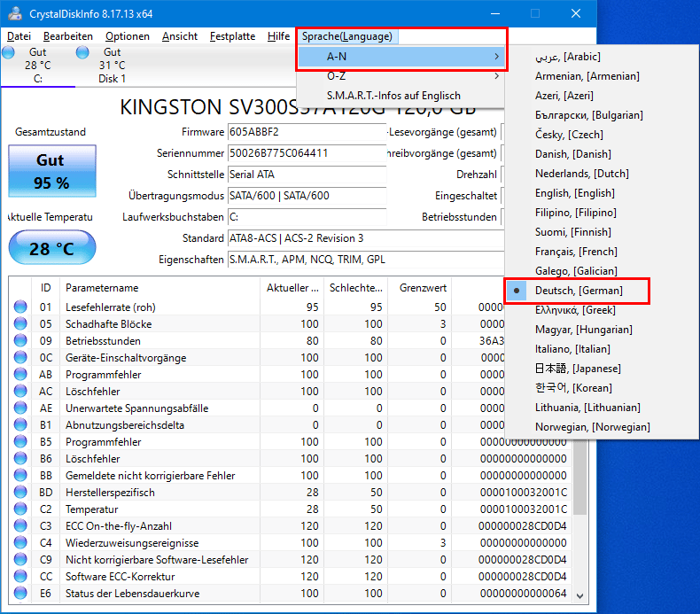Image resolution: width=700 pixels, height=614 pixels.
Task: Open the Datei menu
Action: click(19, 36)
